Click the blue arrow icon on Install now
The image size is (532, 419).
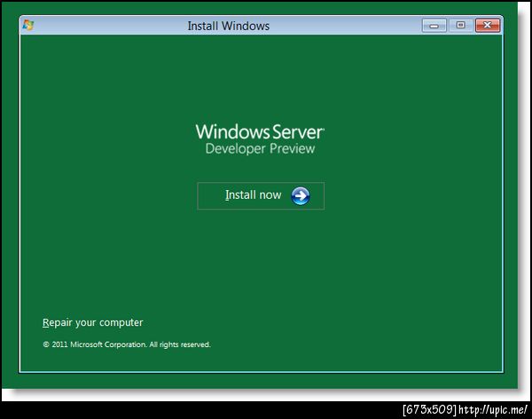[301, 195]
